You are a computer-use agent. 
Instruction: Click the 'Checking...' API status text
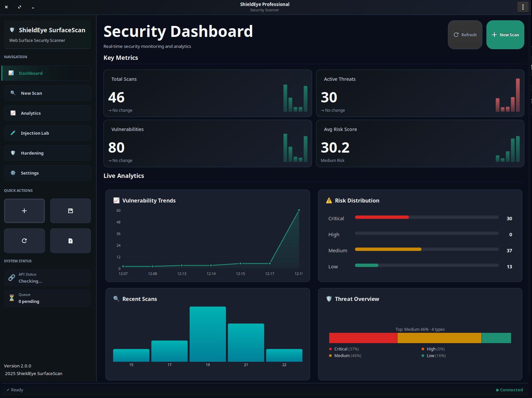(30, 281)
